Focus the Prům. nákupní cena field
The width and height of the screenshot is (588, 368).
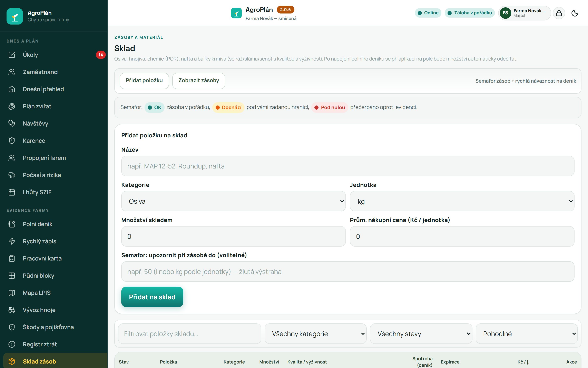click(x=462, y=236)
